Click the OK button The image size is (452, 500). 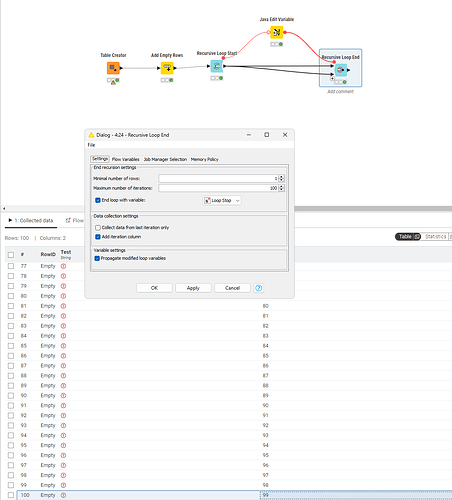point(154,288)
